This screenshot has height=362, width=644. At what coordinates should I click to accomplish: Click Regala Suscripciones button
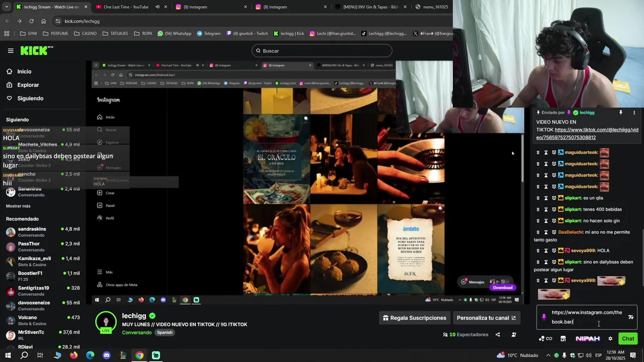(x=415, y=318)
